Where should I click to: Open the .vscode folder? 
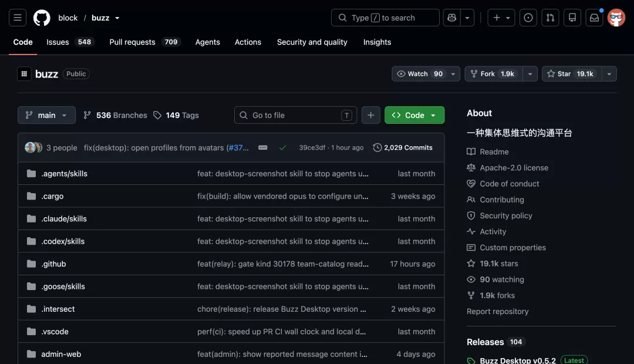pyautogui.click(x=55, y=332)
